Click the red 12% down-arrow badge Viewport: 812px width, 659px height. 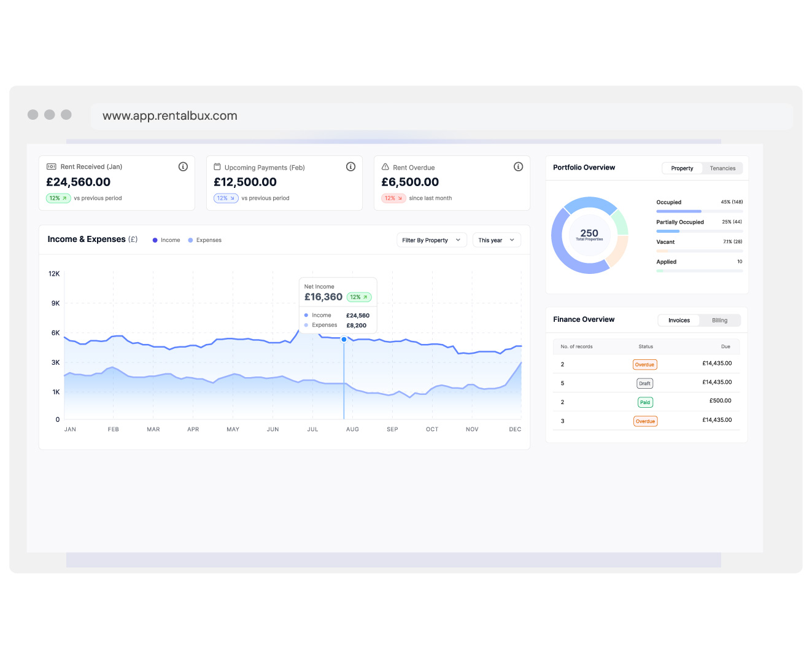[x=393, y=198]
